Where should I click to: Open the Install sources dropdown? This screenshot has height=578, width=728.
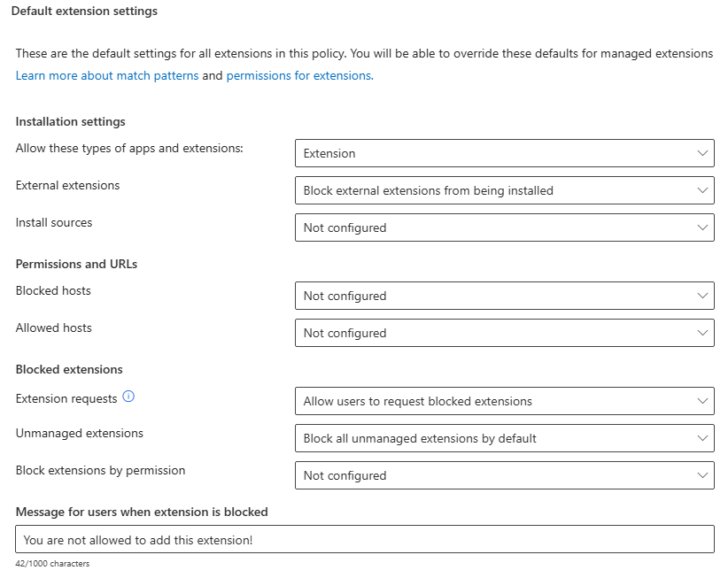(504, 227)
